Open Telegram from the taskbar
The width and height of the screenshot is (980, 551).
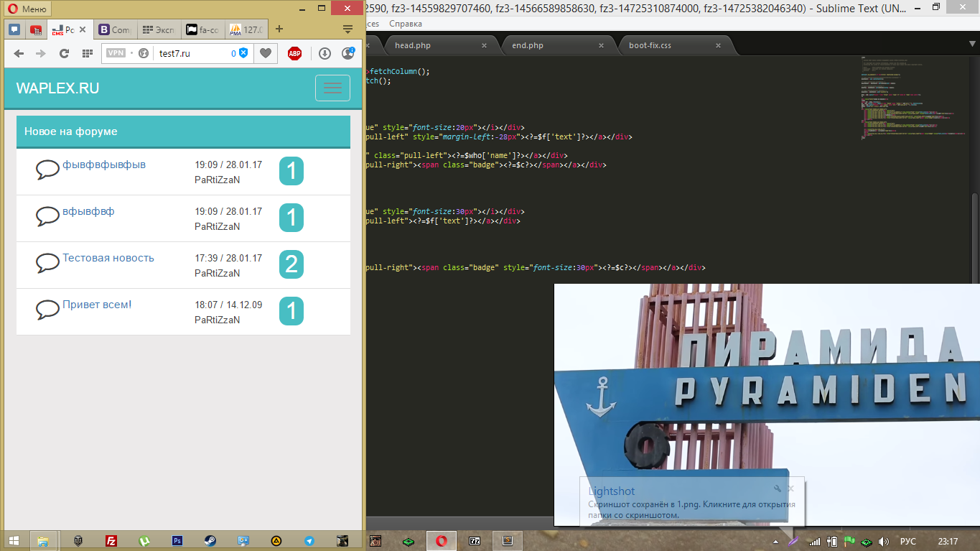(x=309, y=541)
